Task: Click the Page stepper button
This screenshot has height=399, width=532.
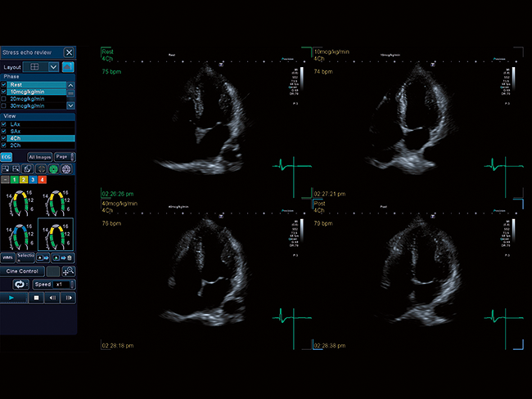Action: 65,157
